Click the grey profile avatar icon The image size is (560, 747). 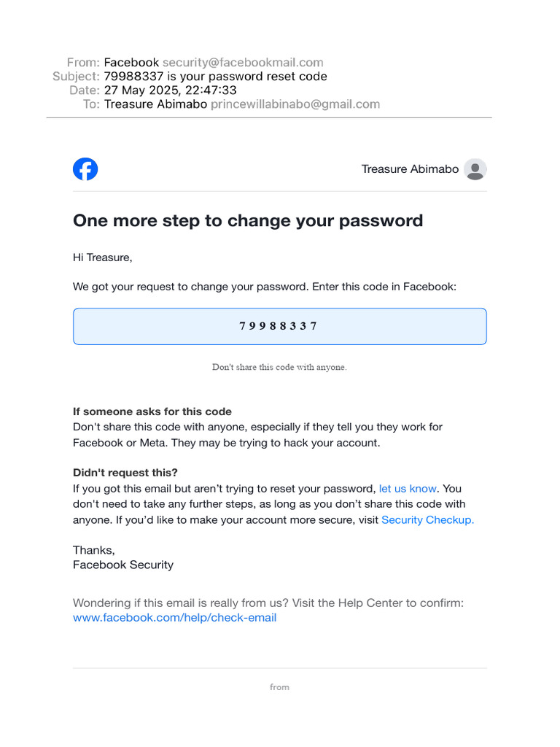(x=475, y=169)
